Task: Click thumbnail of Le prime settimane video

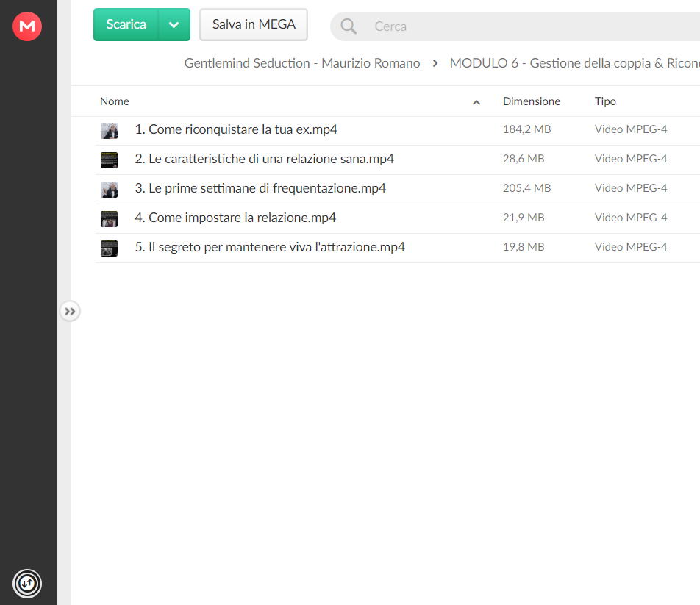Action: (x=109, y=190)
